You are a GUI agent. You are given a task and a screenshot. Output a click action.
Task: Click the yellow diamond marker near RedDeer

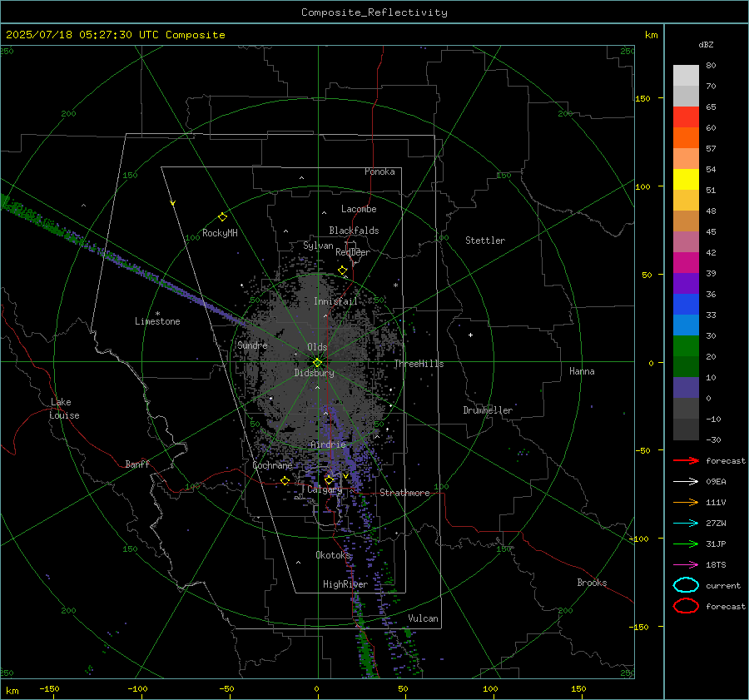[342, 271]
